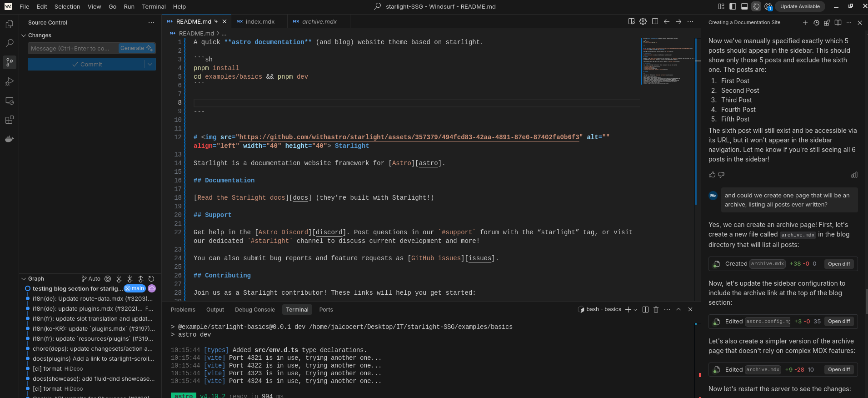Give thumbs up to the response
This screenshot has width=868, height=398.
(712, 175)
